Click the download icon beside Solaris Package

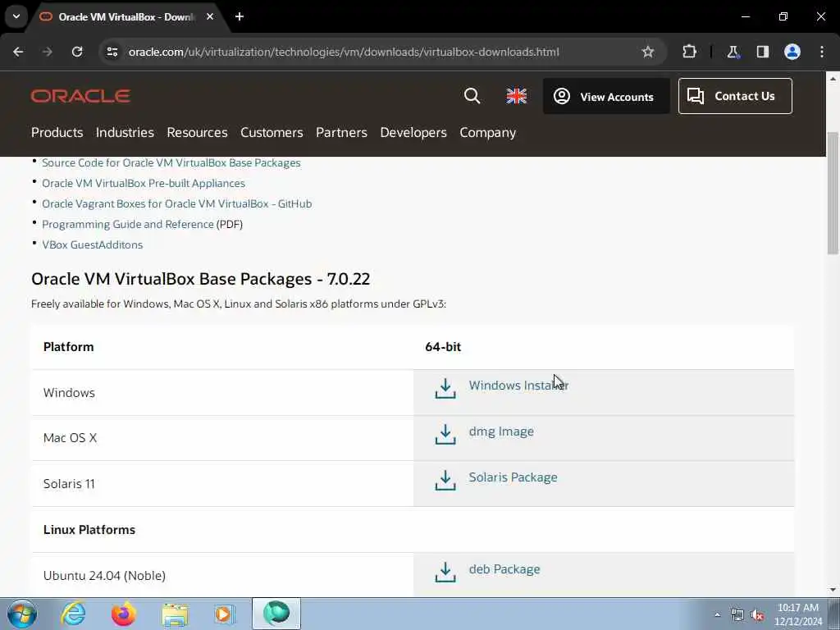click(445, 481)
